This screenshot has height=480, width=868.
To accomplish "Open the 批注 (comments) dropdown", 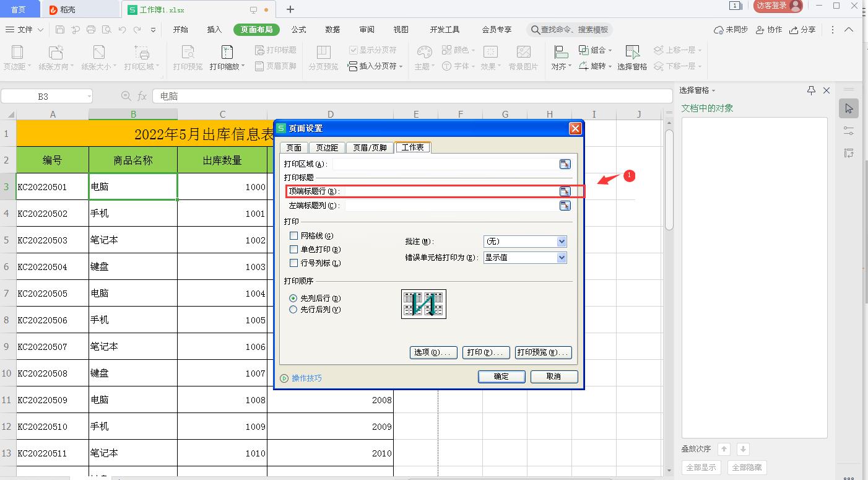I will click(560, 242).
